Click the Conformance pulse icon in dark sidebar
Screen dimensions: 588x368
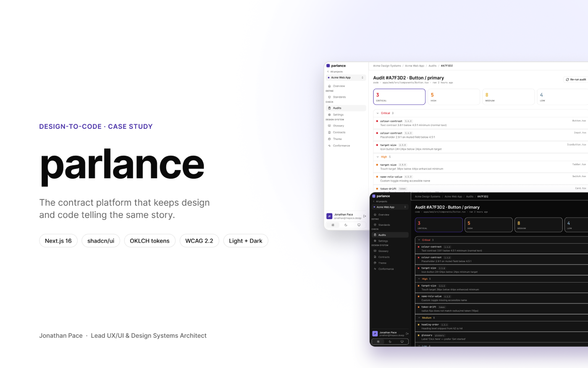click(x=375, y=269)
